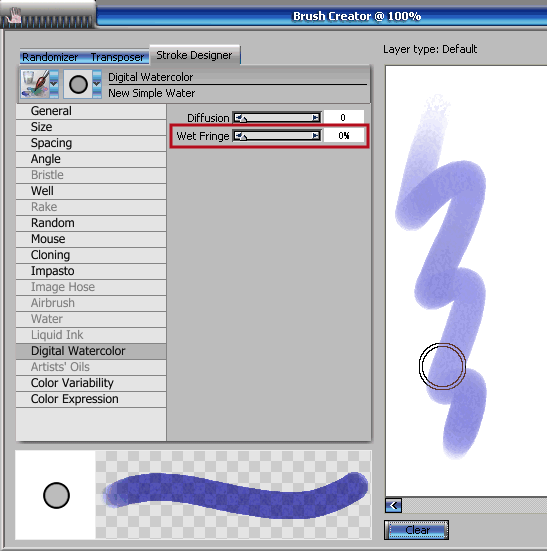Image resolution: width=547 pixels, height=551 pixels.
Task: Click the Digital Watercolor brush category icon
Action: tap(35, 84)
